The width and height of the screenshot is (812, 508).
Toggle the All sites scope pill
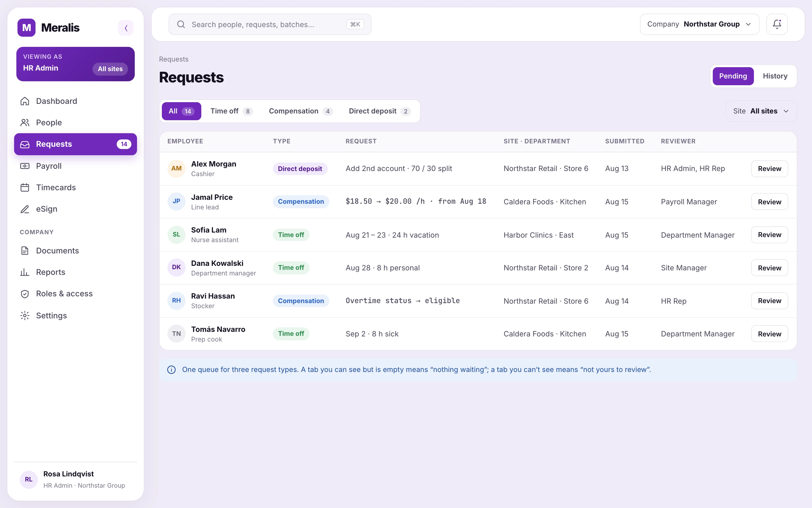(110, 69)
